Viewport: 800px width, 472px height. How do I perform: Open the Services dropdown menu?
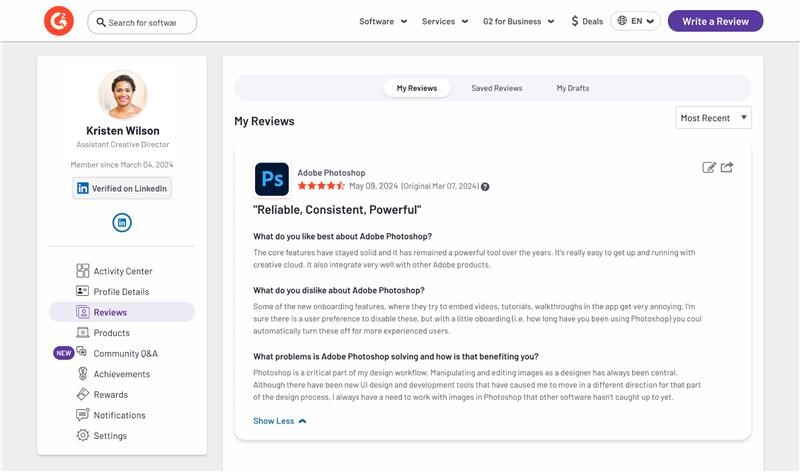[445, 21]
